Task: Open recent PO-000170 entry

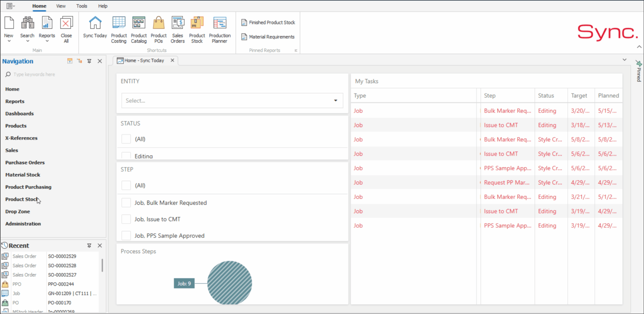Action: pyautogui.click(x=51, y=303)
